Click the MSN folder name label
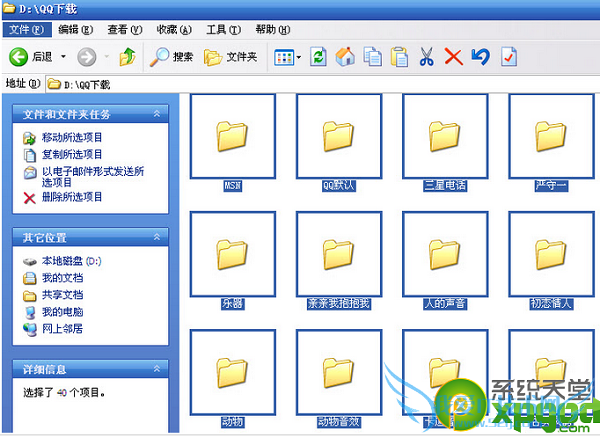Screen dimensions: 600x438 point(233,186)
